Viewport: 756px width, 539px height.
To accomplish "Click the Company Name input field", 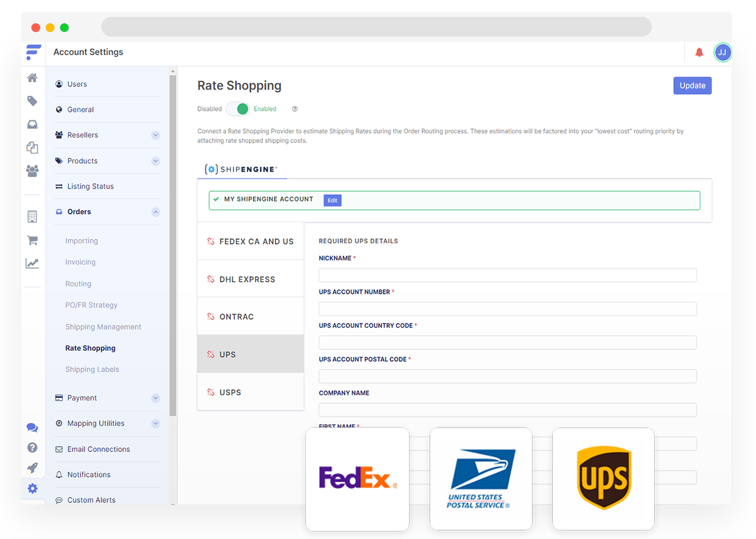I will (508, 411).
